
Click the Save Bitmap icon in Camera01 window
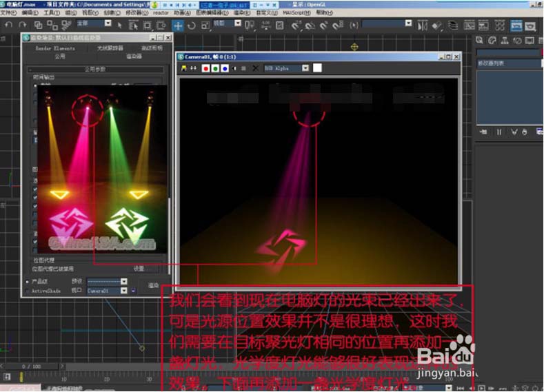click(184, 68)
